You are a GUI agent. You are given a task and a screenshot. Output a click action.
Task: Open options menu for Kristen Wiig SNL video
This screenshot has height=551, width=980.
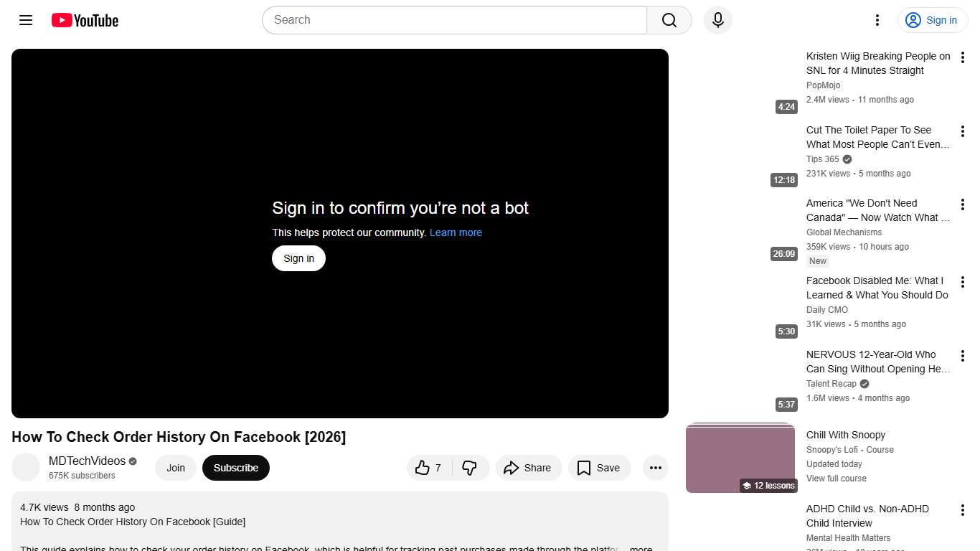[x=963, y=57]
